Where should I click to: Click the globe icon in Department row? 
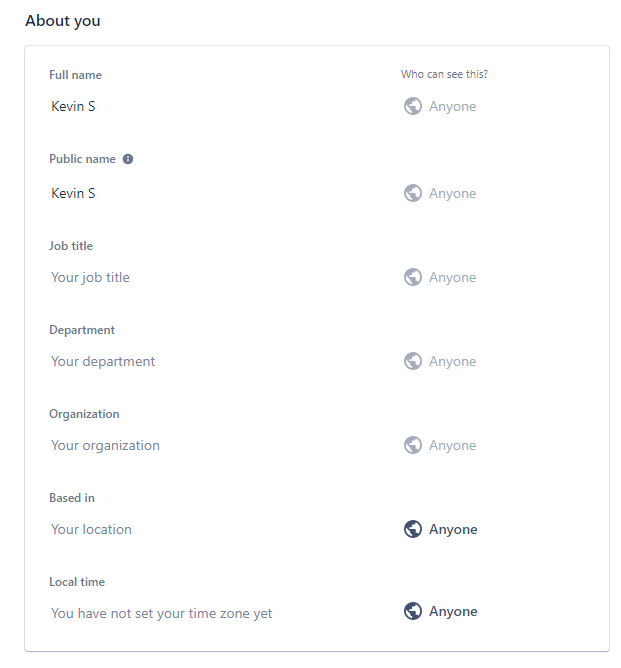click(412, 361)
